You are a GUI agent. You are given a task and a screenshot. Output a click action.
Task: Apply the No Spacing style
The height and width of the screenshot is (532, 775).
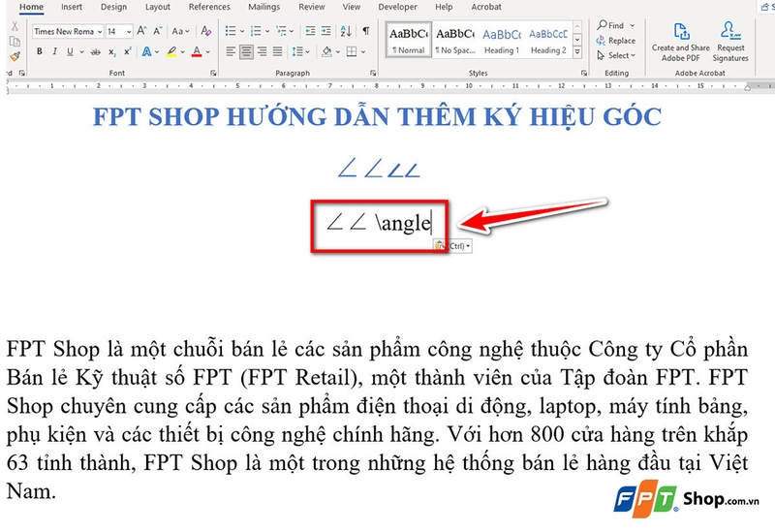coord(455,40)
